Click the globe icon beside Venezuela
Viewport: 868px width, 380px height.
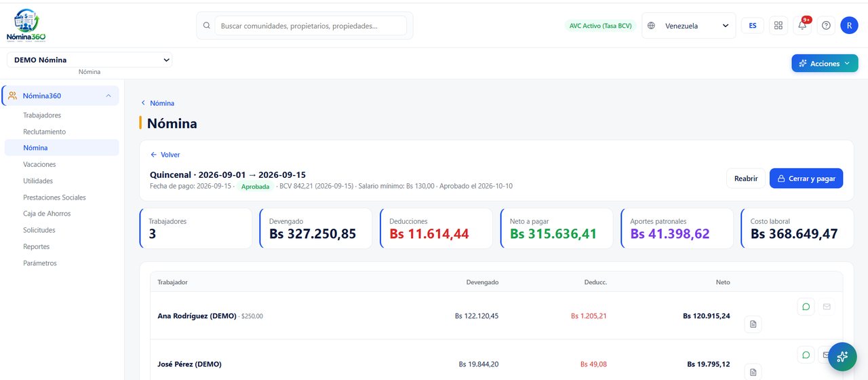coord(652,26)
